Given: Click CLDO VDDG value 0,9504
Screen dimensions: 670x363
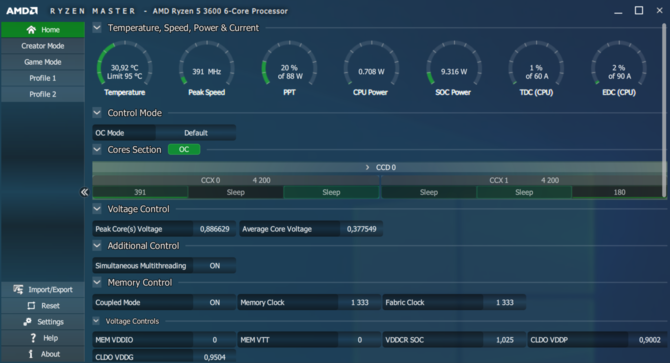Looking at the screenshot, I should (215, 357).
